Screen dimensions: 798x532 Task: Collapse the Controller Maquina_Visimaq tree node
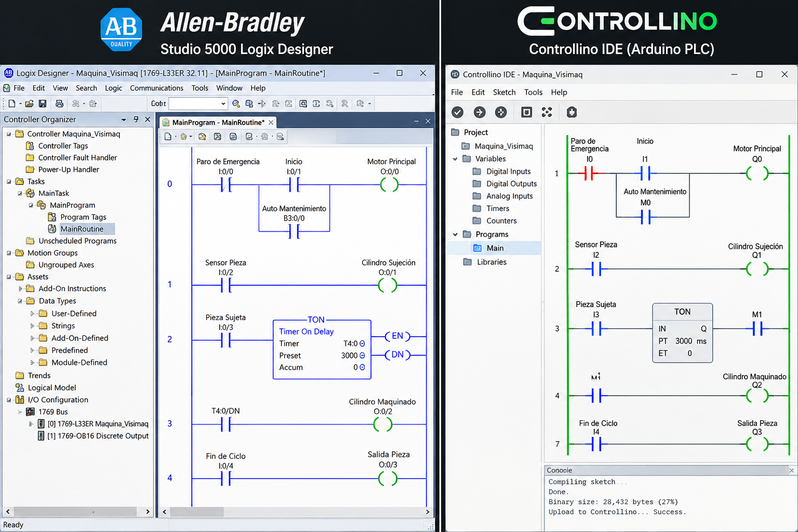[x=9, y=134]
